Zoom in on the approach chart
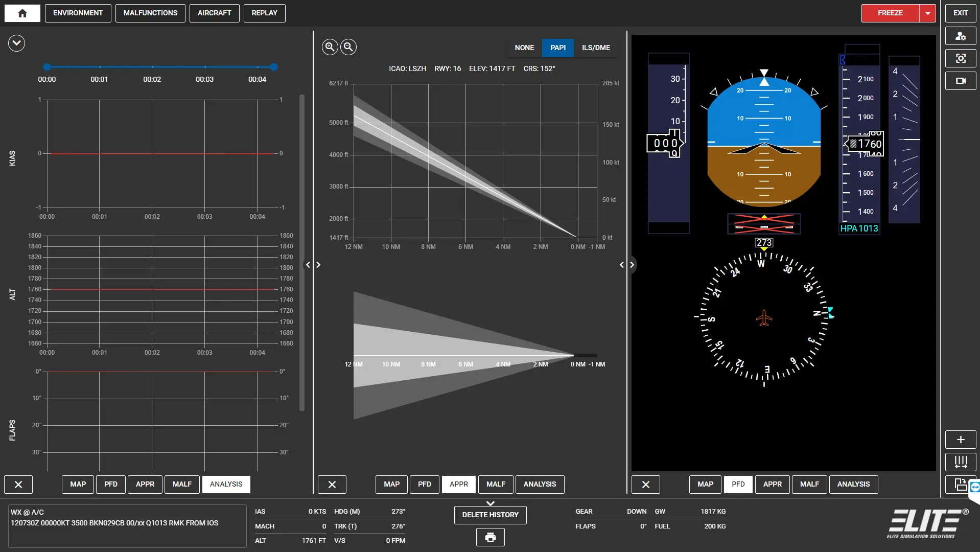 tap(330, 47)
